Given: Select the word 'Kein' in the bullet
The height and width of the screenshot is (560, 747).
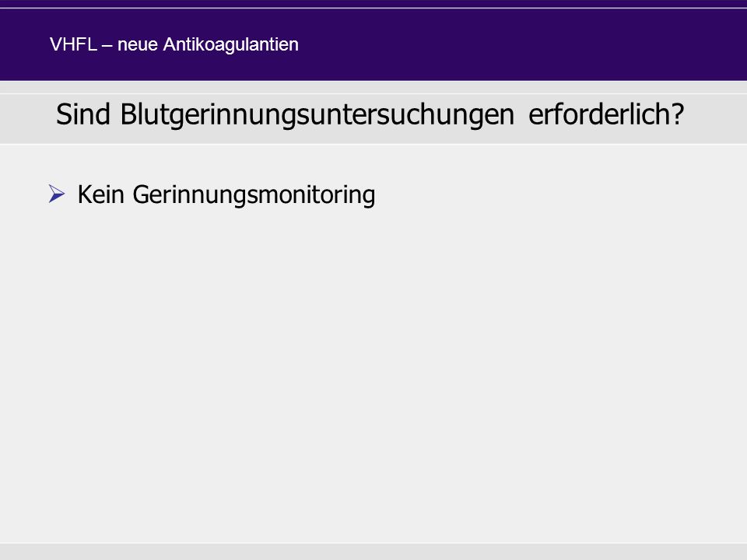Looking at the screenshot, I should 101,194.
